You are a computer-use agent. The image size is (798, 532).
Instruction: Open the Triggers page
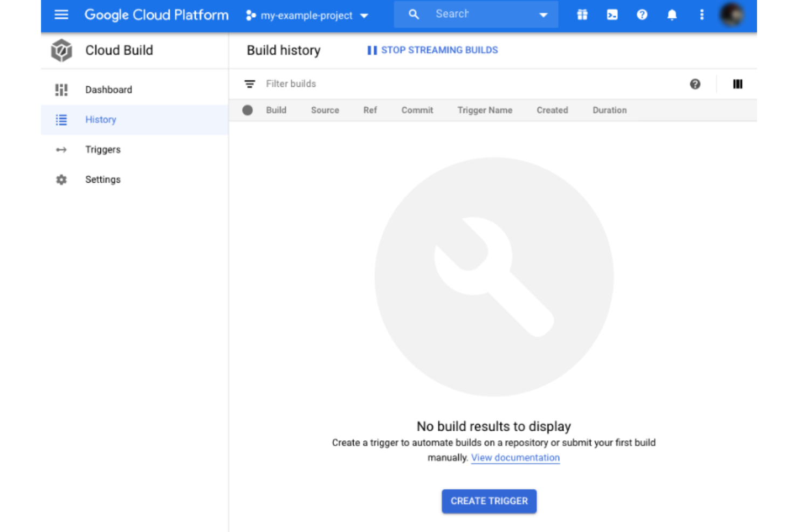(x=134, y=149)
